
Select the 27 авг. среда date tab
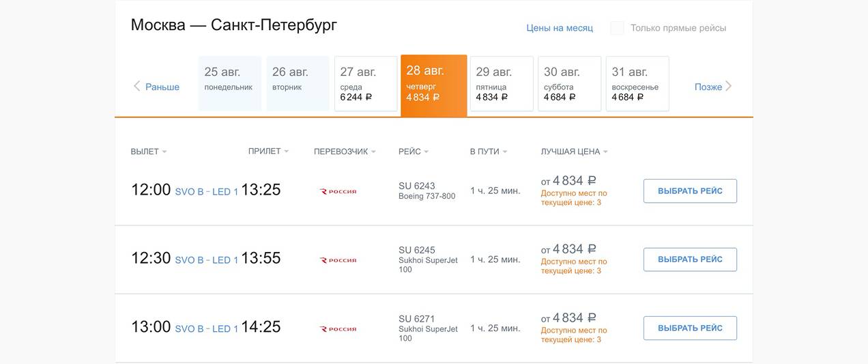pos(366,83)
